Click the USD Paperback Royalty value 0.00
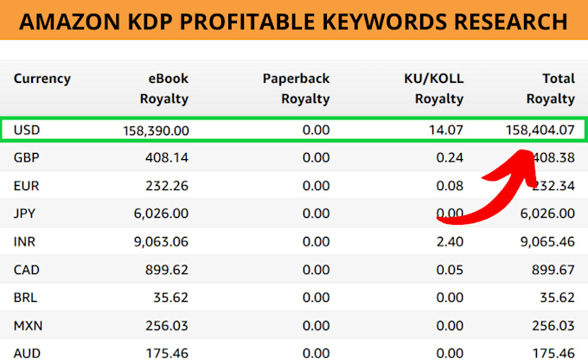Screen dimensions: 588x364 (x=316, y=130)
